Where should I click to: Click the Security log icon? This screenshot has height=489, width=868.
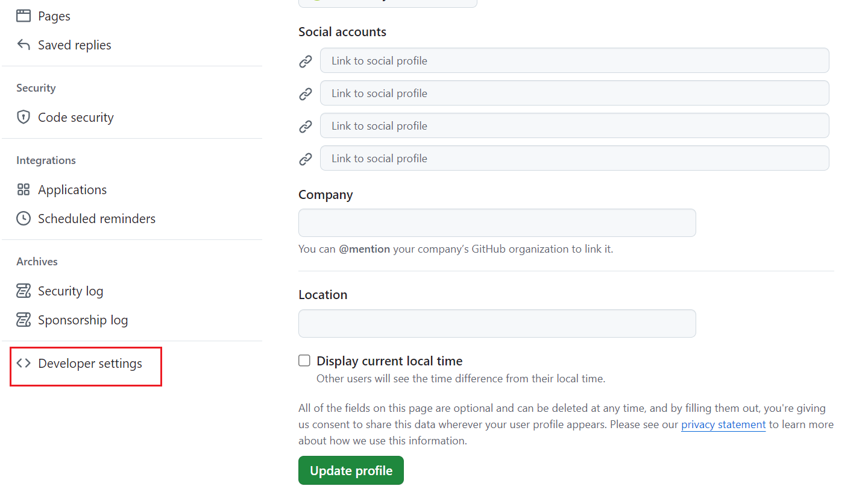[x=24, y=291]
